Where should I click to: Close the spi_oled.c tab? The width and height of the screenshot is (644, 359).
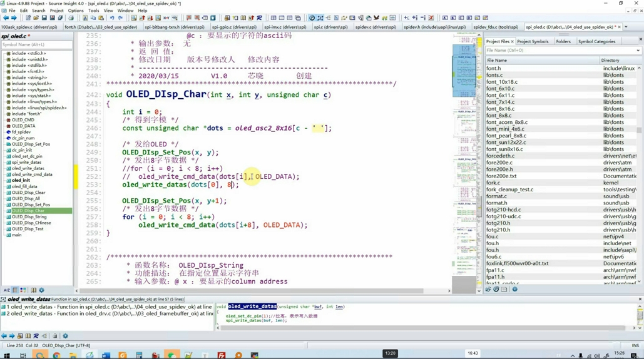tap(620, 27)
